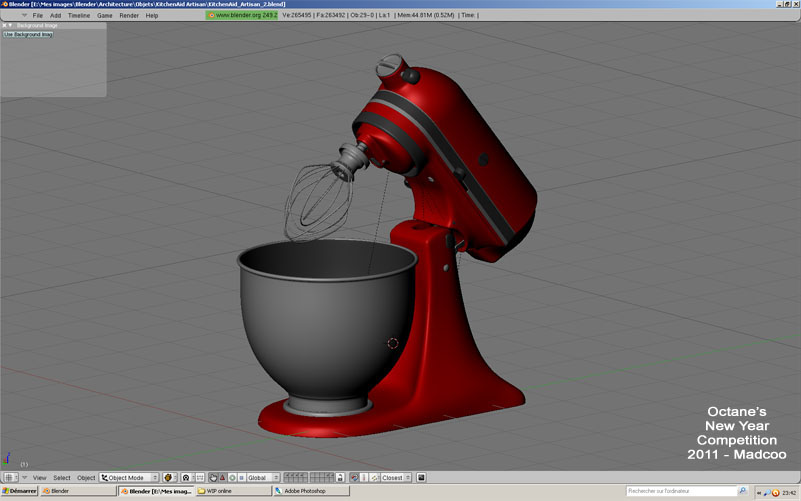Open the Object Mode dropdown
This screenshot has height=501, width=801.
[129, 478]
